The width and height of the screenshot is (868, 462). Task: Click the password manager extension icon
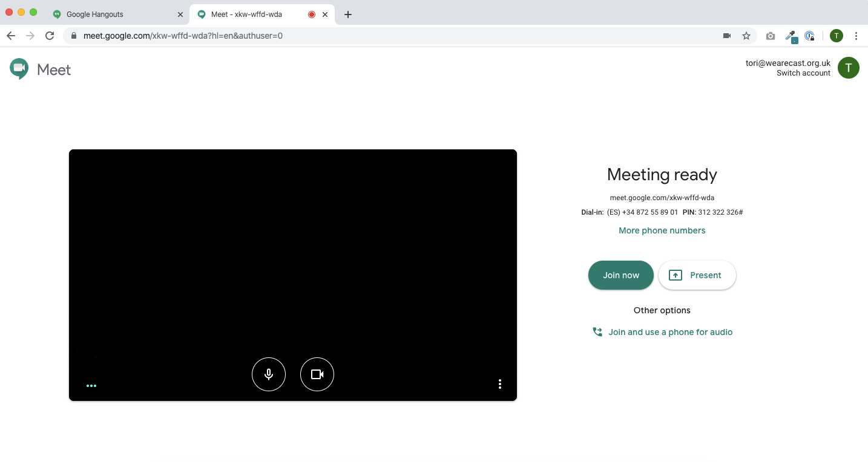click(810, 36)
